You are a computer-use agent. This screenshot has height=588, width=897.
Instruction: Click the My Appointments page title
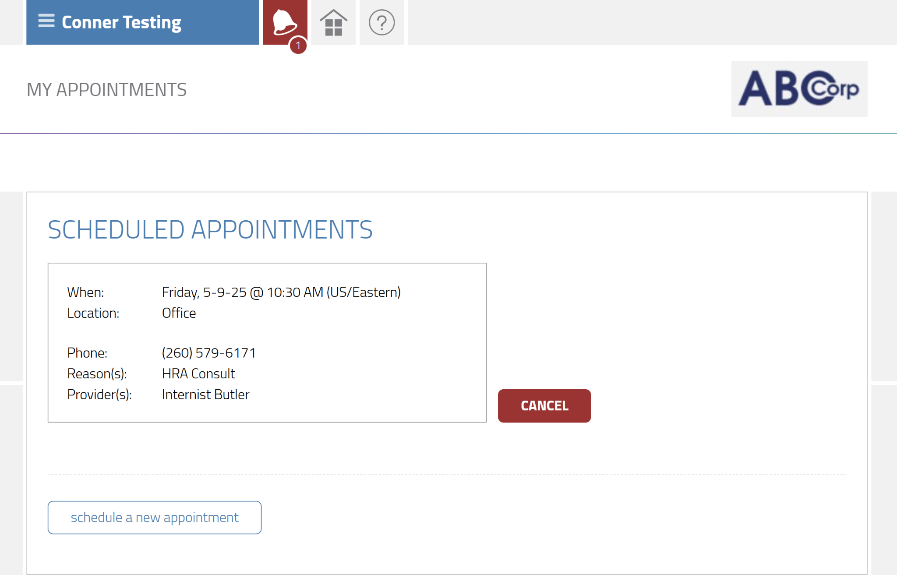click(106, 90)
